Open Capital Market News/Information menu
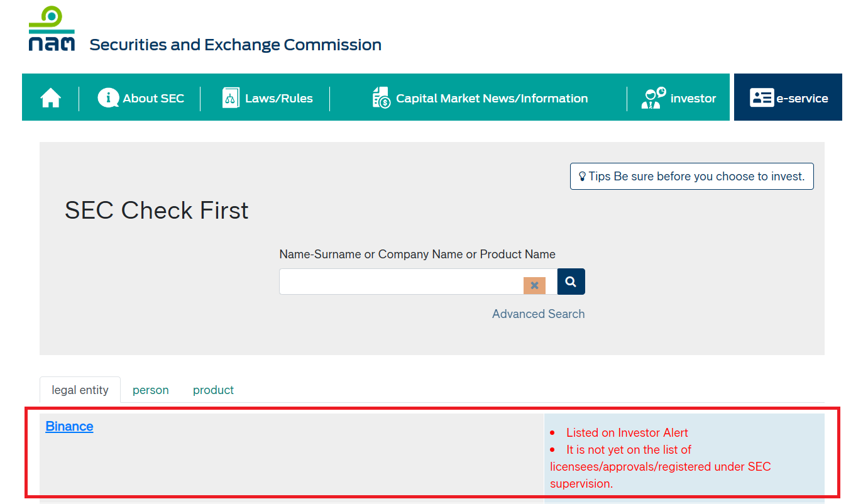This screenshot has width=868, height=504. (x=492, y=99)
